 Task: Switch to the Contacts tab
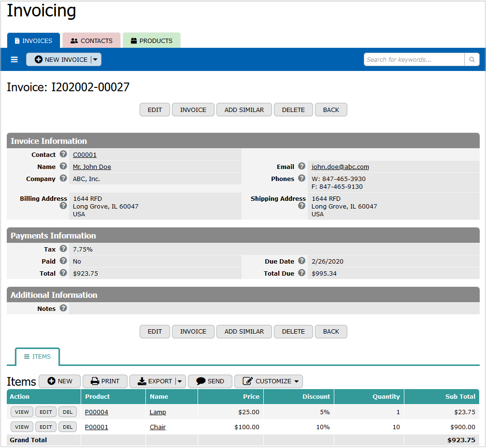91,41
